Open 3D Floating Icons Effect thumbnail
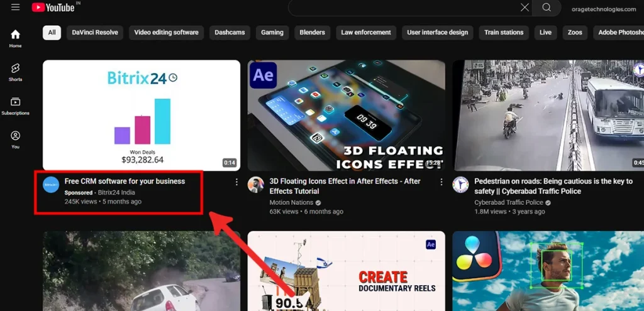Screen dimensions: 644x311 pos(347,116)
